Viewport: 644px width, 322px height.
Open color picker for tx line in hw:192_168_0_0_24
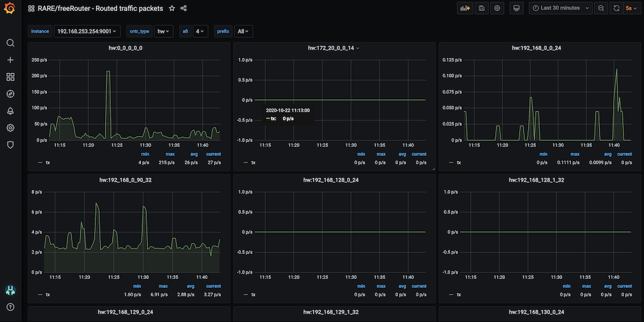coord(451,163)
